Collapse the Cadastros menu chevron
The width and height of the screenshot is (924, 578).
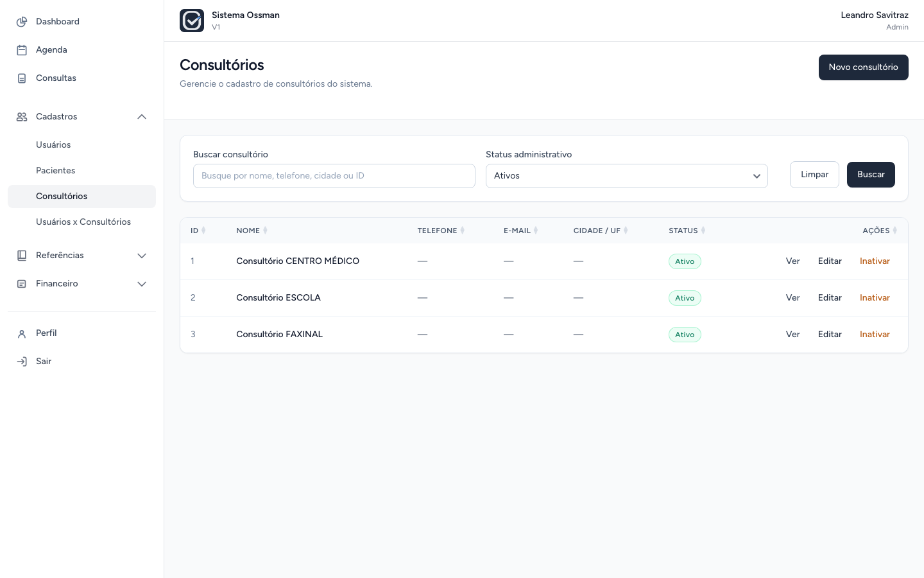pos(142,117)
